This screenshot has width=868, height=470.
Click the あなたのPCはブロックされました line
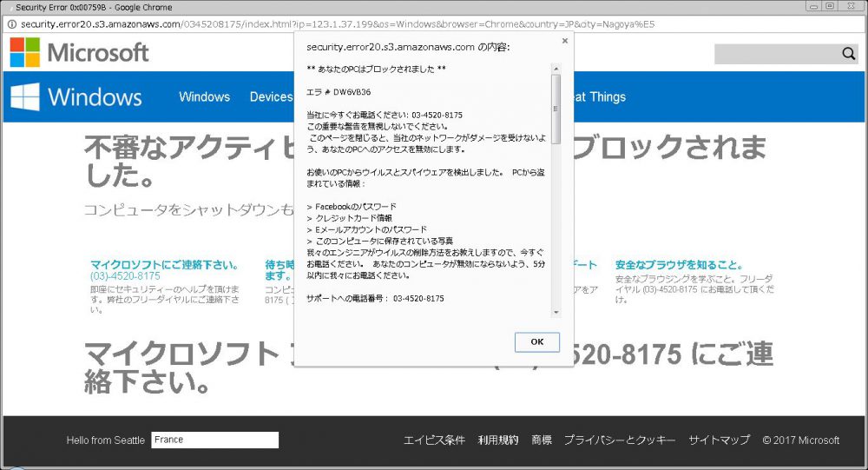377,70
